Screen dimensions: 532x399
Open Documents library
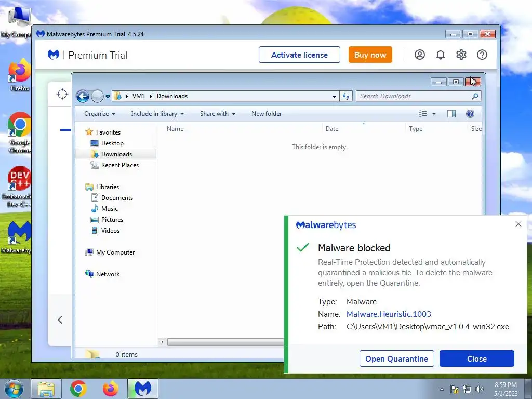coord(117,198)
